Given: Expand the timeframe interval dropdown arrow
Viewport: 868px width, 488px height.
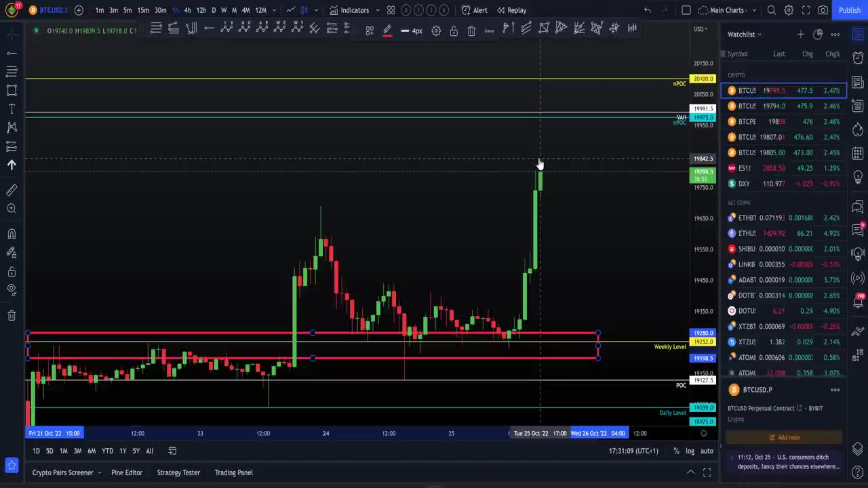Looking at the screenshot, I should [x=274, y=10].
